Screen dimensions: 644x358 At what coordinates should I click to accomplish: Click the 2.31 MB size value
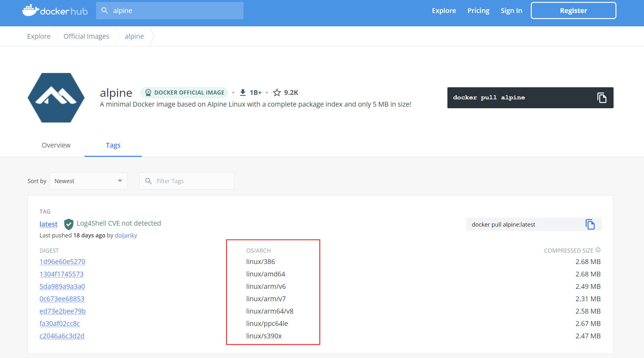[x=588, y=299]
